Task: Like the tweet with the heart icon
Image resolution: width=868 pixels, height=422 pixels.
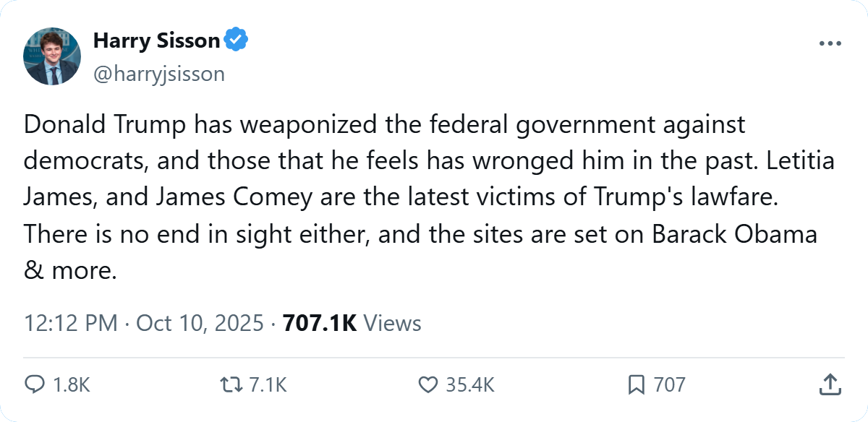Action: [429, 384]
